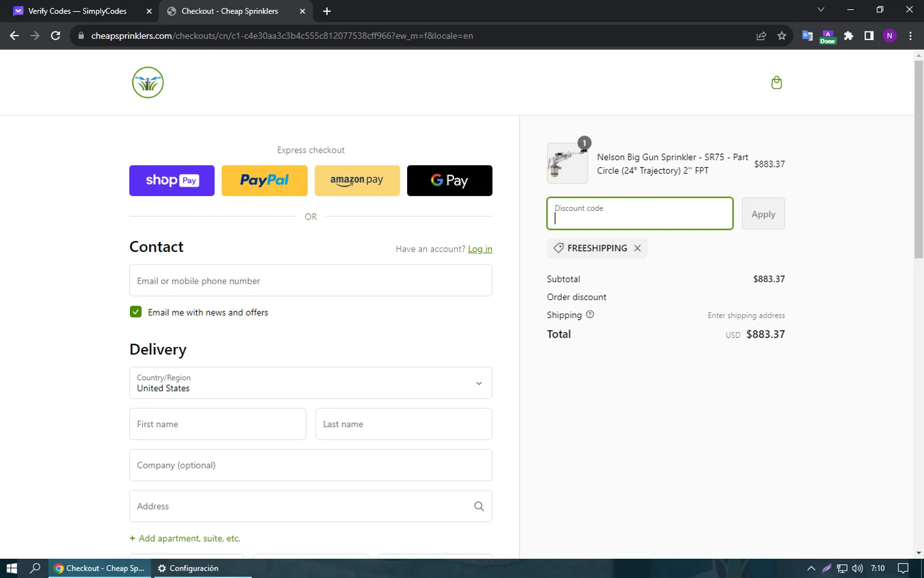The image size is (924, 578).
Task: Open the shopping bag cart icon
Action: 777,83
